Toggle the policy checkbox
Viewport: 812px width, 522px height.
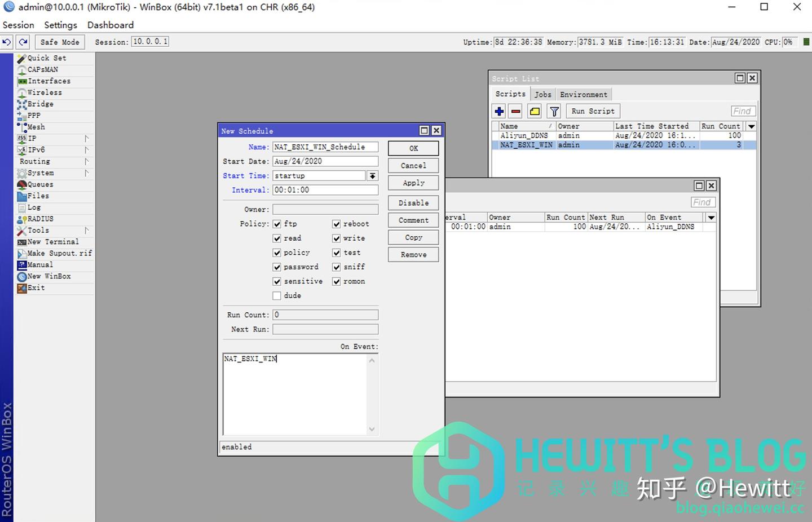[277, 253]
